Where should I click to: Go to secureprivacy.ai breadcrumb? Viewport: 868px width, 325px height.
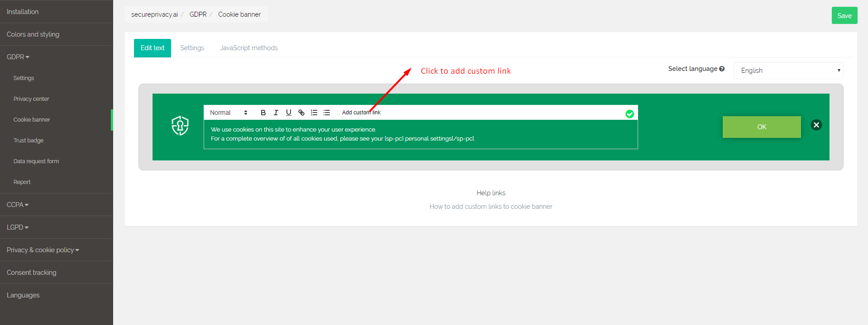(x=154, y=14)
